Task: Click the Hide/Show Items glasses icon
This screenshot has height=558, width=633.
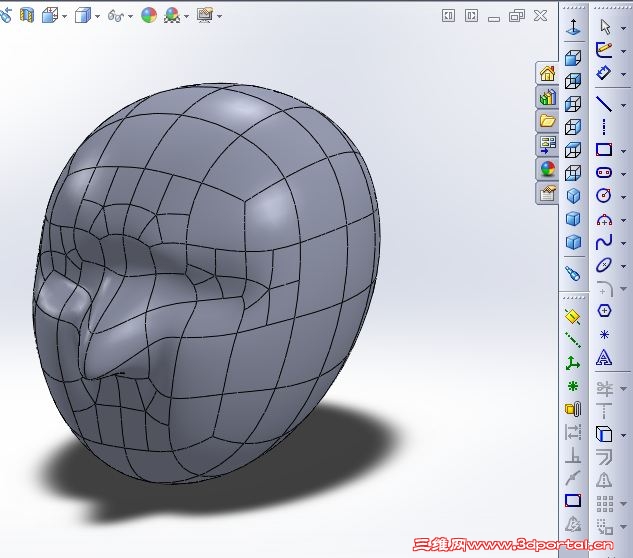Action: point(116,16)
